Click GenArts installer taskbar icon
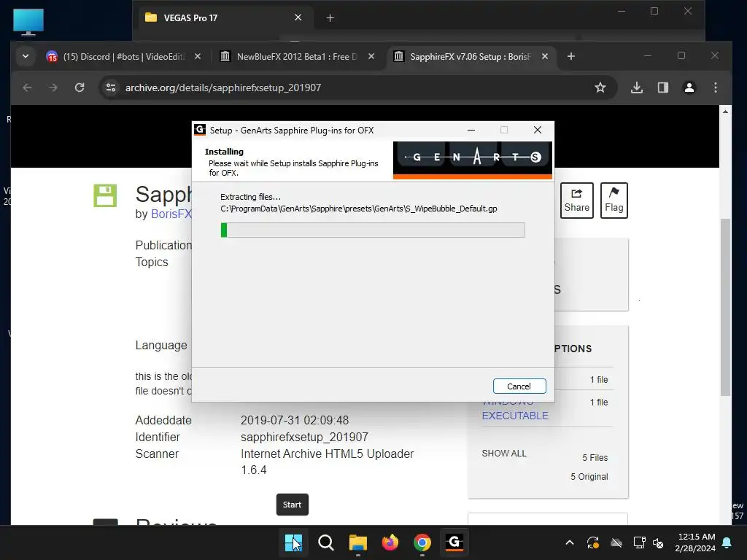The image size is (747, 560). [454, 542]
